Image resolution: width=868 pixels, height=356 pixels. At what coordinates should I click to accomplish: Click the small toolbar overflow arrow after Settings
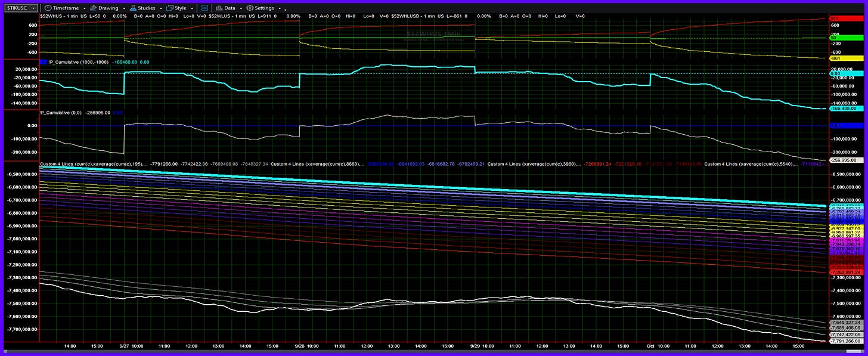(x=286, y=10)
